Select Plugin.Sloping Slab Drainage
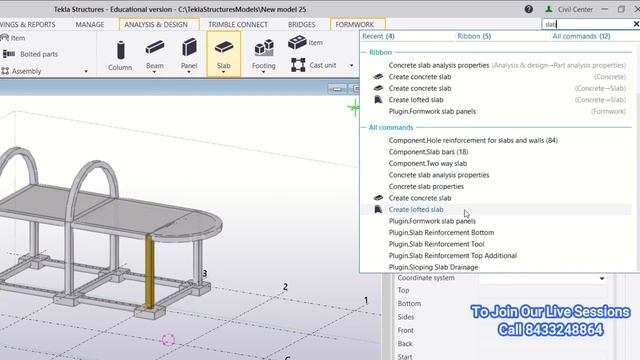This screenshot has height=360, width=640. pyautogui.click(x=497, y=267)
